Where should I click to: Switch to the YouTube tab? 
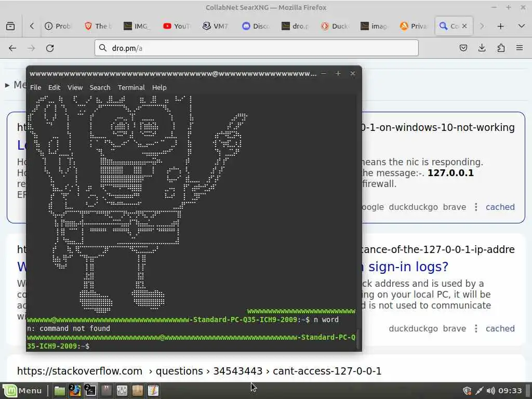[177, 26]
